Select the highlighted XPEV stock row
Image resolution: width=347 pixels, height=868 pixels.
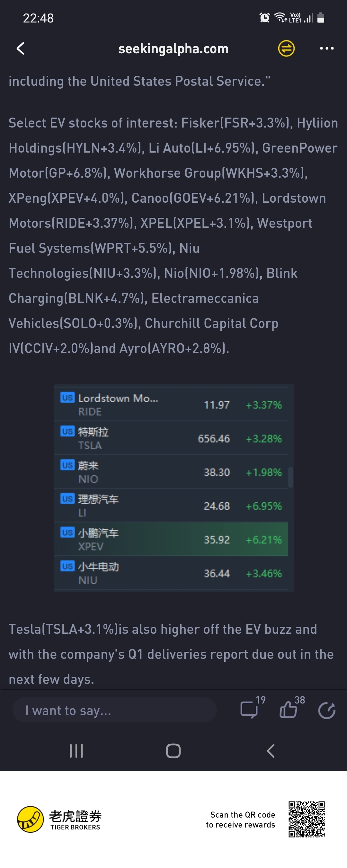[171, 539]
